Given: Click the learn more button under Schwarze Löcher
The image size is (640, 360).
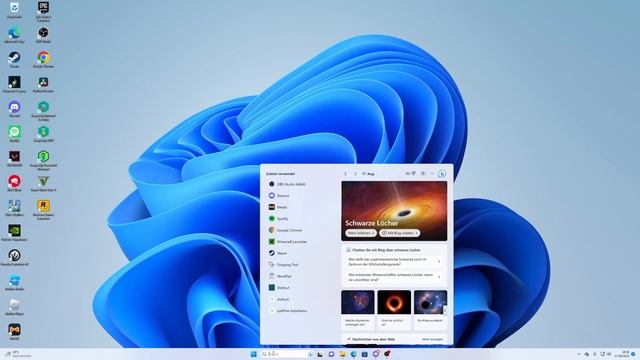Looking at the screenshot, I should tap(361, 233).
